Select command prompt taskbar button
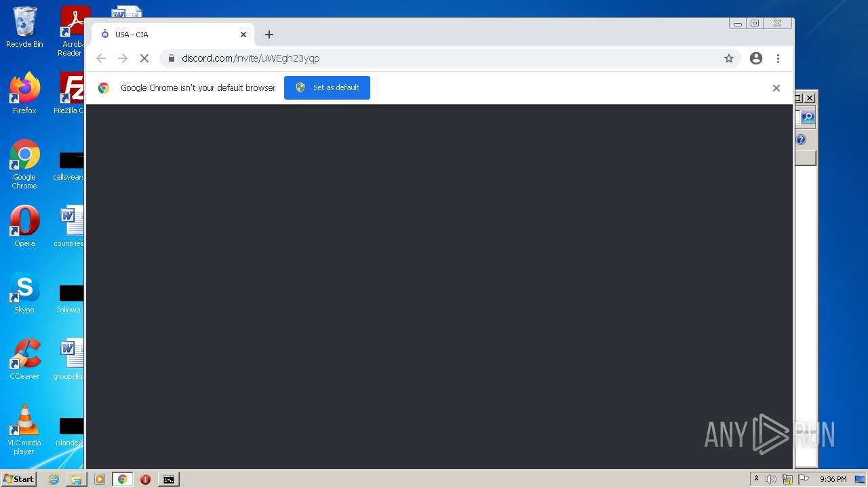This screenshot has width=868, height=488. click(168, 479)
